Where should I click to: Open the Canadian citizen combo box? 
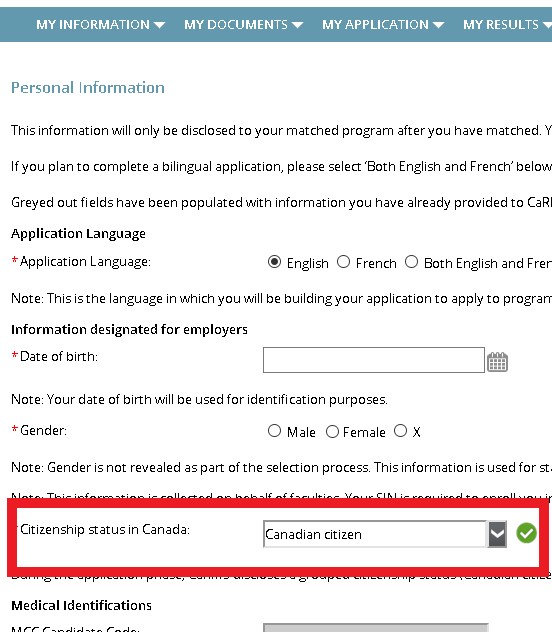[x=384, y=534]
